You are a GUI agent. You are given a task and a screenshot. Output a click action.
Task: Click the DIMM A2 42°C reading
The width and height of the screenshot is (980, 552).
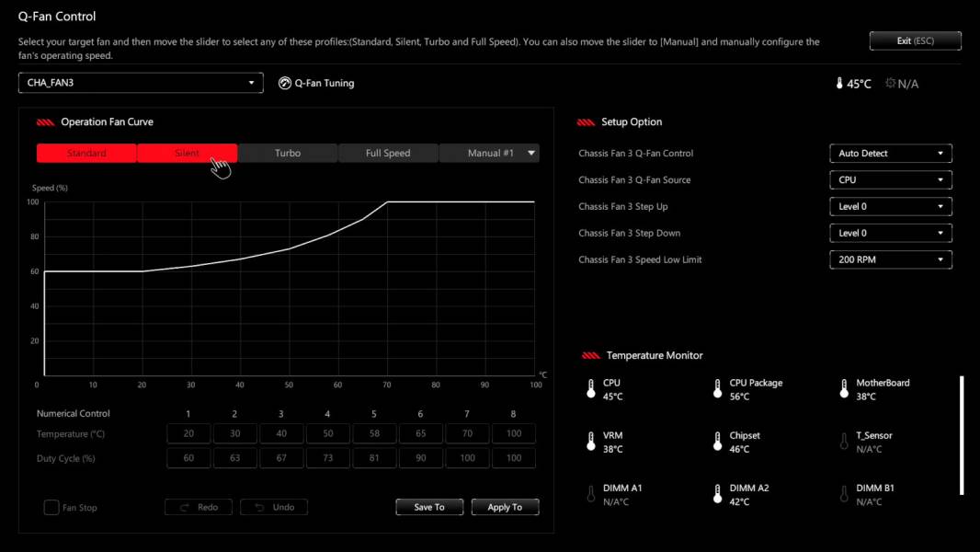(x=739, y=501)
